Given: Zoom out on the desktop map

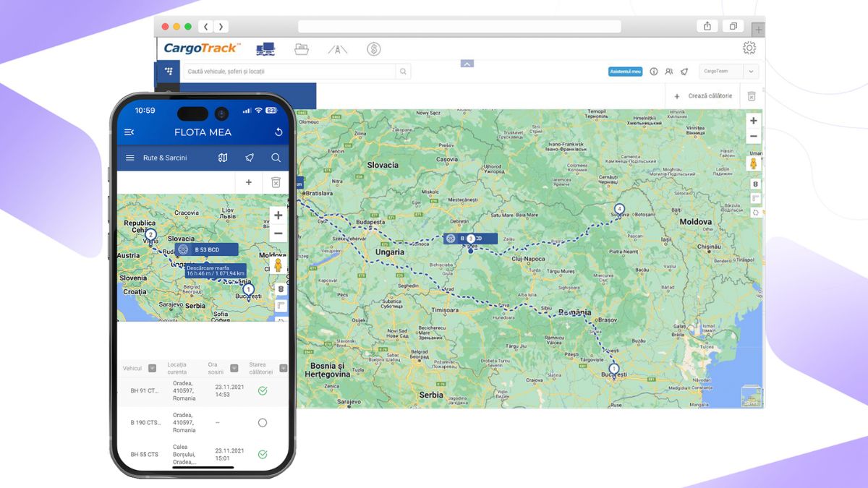Looking at the screenshot, I should pos(754,137).
